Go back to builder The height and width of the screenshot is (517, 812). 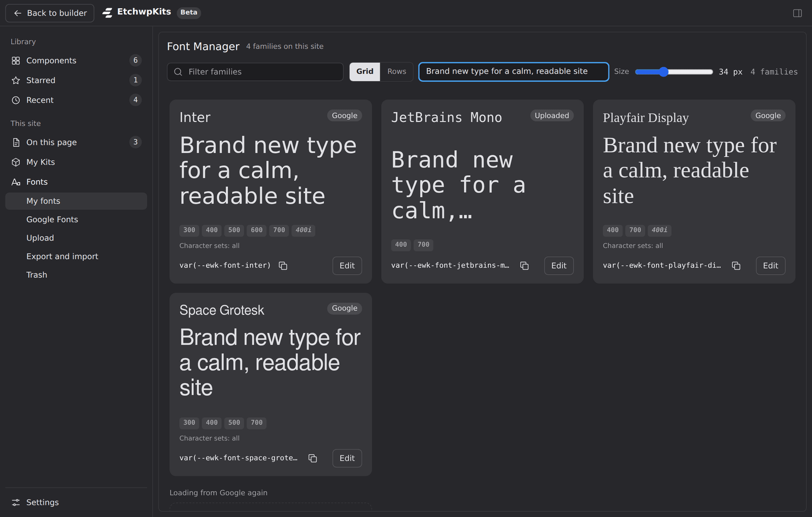point(50,13)
